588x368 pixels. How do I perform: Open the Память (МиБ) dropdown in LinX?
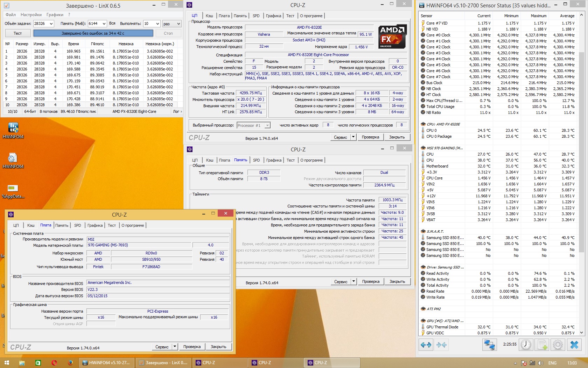(104, 24)
